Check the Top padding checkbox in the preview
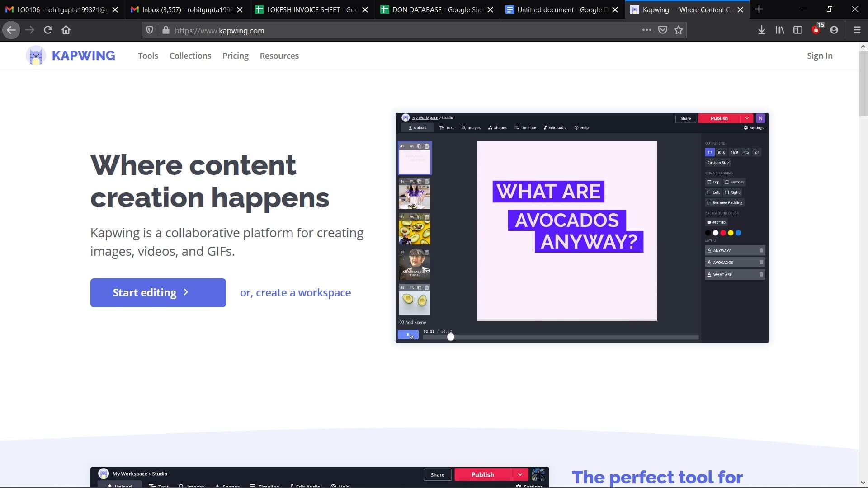The width and height of the screenshot is (868, 488). [709, 182]
